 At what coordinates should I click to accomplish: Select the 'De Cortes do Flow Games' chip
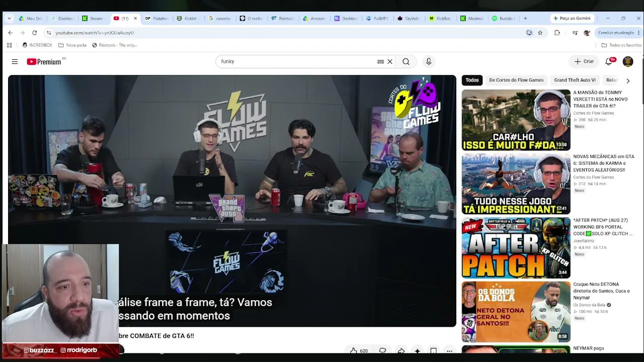pyautogui.click(x=516, y=80)
